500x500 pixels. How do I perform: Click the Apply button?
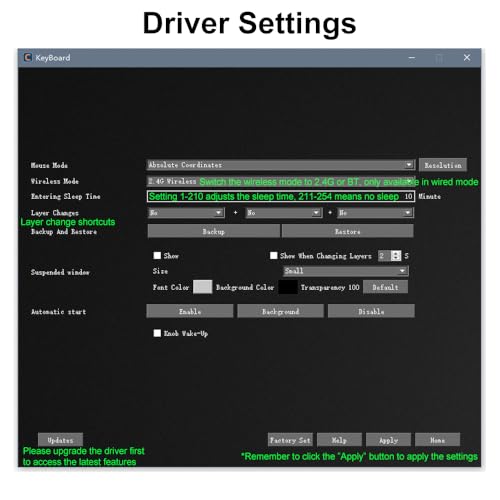pos(388,440)
